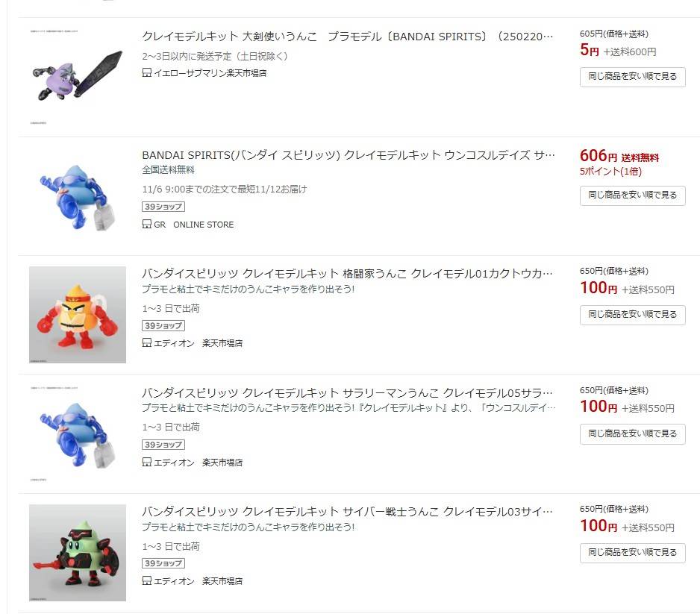The width and height of the screenshot is (700, 614).
Task: Click 同じ商品を安い順で見る for 606円 item
Action: click(x=633, y=195)
